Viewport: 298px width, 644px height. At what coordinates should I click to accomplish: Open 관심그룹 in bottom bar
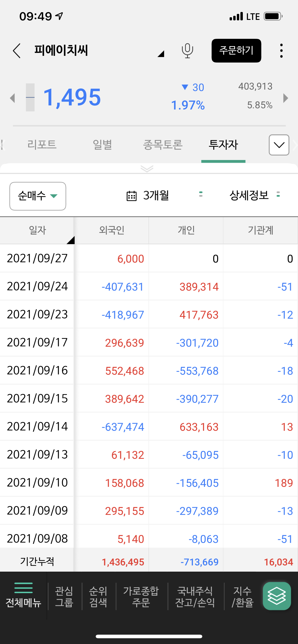(64, 597)
